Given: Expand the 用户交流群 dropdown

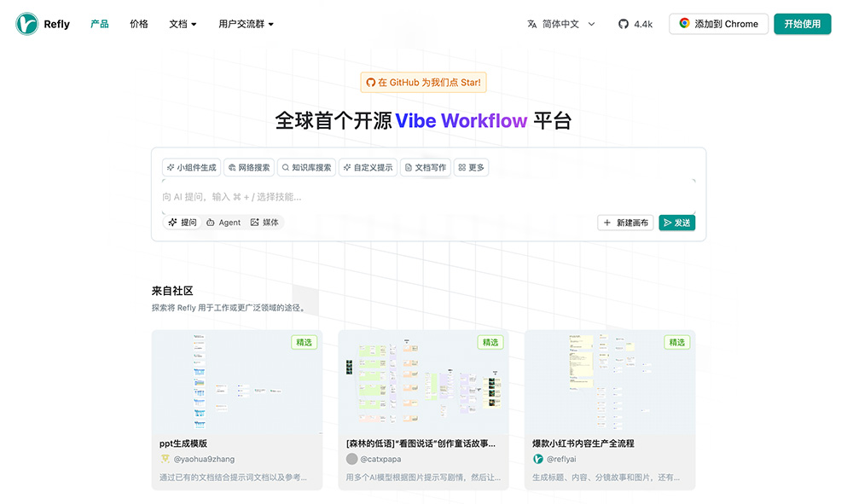Looking at the screenshot, I should coord(246,24).
